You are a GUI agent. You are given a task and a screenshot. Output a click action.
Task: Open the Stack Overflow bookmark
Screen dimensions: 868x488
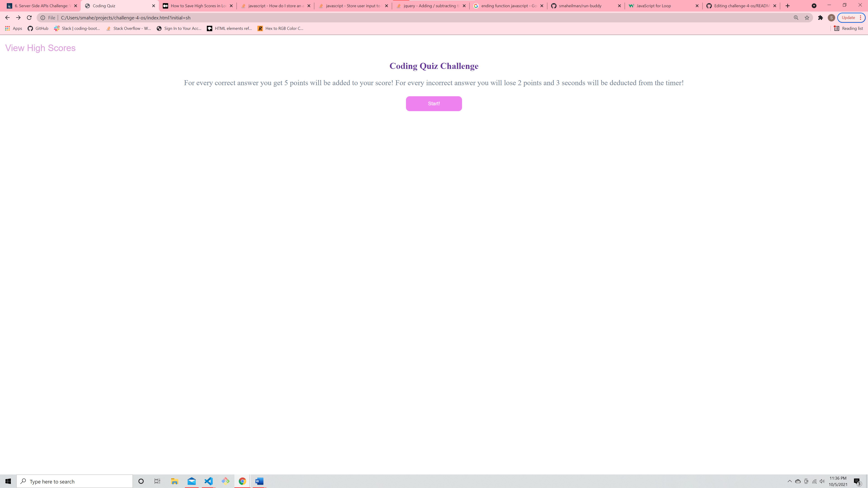(x=128, y=28)
